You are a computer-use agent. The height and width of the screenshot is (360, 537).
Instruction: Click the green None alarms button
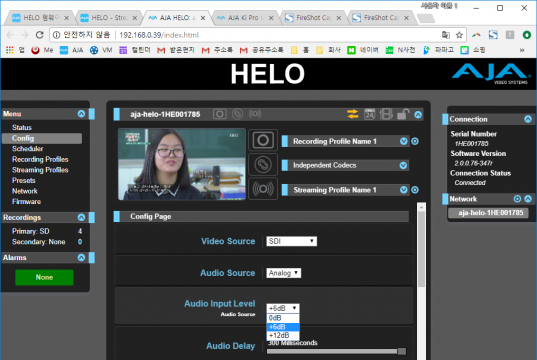44,277
